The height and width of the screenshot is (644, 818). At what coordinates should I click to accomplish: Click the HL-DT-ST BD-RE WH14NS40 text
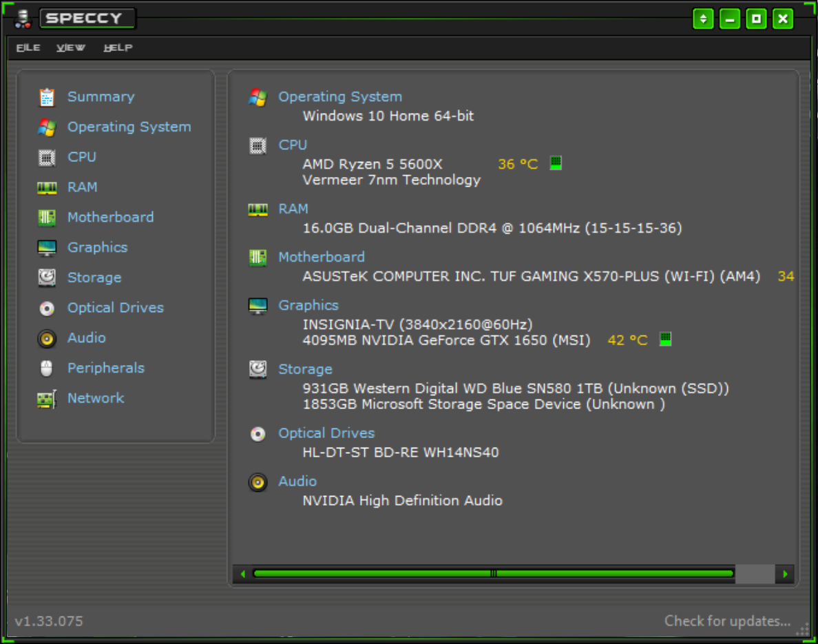(x=401, y=453)
